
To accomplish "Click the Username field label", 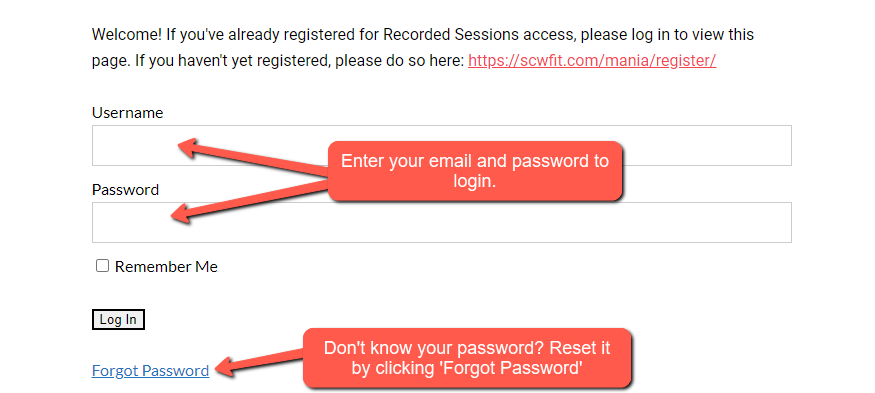I will pos(128,113).
